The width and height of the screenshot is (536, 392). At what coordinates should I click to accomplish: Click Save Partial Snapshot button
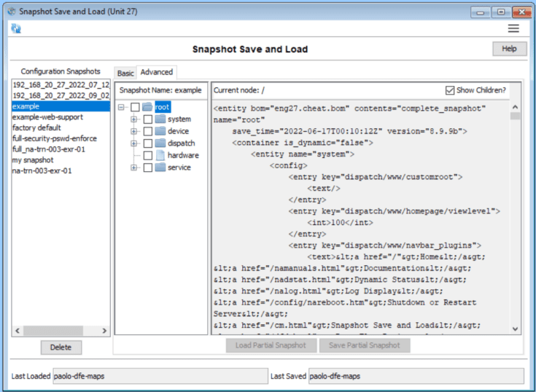coord(365,345)
